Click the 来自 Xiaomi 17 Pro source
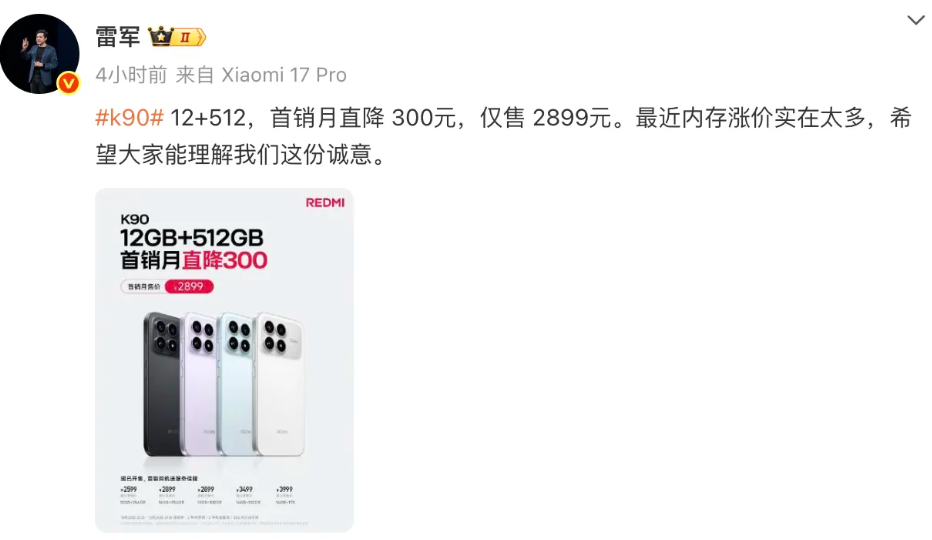 click(x=261, y=75)
